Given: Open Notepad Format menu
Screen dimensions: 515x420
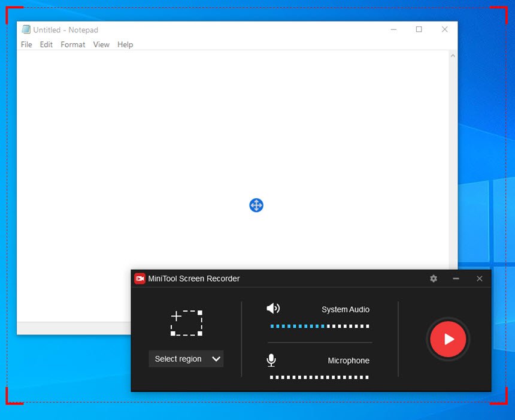Looking at the screenshot, I should (x=73, y=44).
